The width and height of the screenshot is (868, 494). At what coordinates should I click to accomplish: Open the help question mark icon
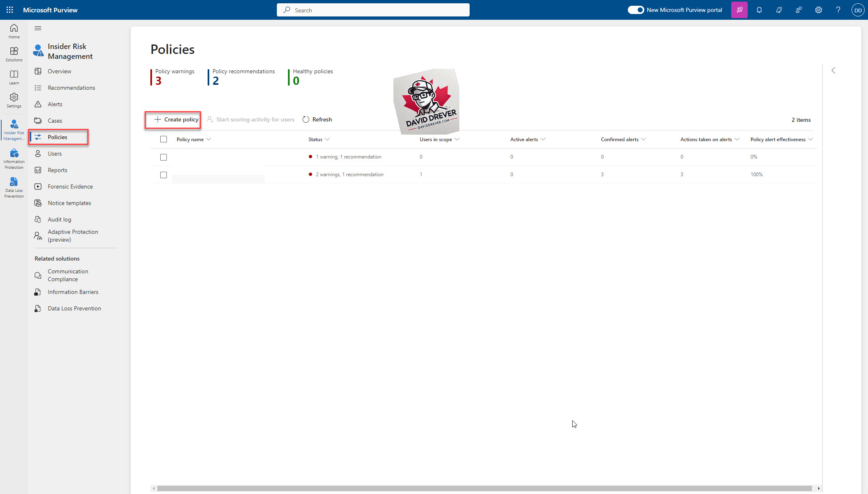[x=838, y=10]
